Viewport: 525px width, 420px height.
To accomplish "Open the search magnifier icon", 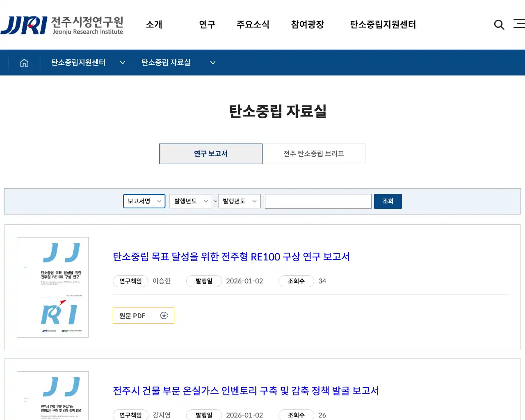I will (x=499, y=25).
